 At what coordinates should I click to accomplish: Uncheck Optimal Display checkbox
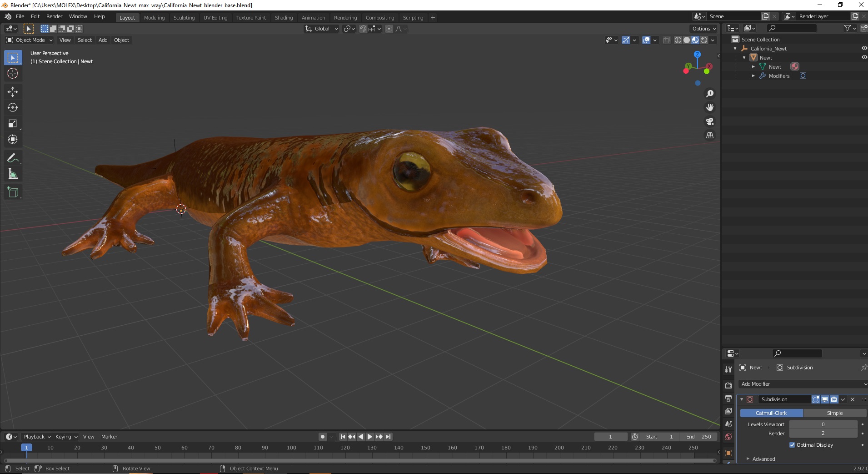(x=792, y=445)
